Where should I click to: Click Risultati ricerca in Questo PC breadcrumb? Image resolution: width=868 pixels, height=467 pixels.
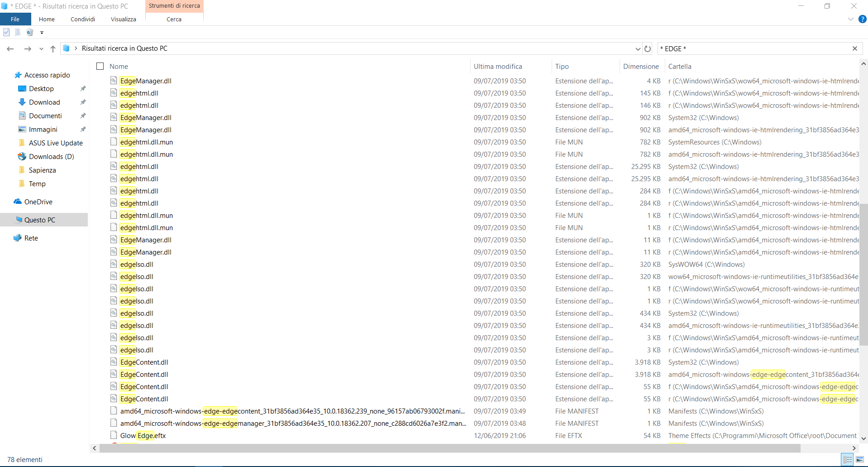124,48
